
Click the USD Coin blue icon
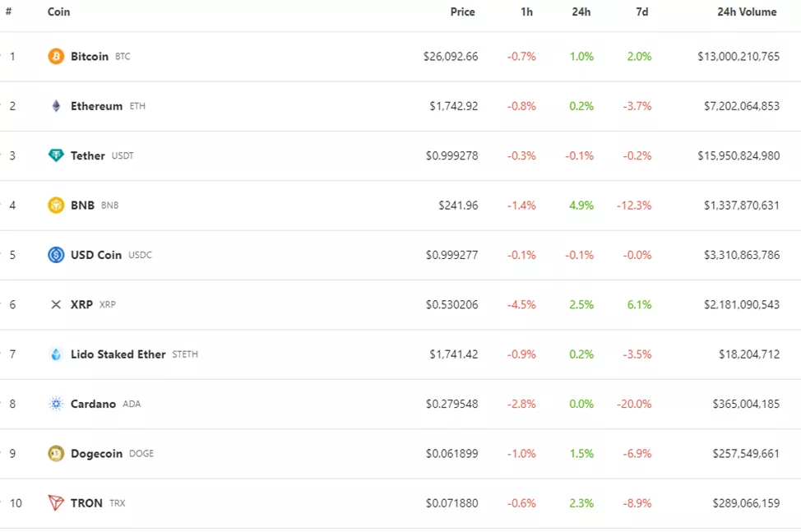pos(56,255)
